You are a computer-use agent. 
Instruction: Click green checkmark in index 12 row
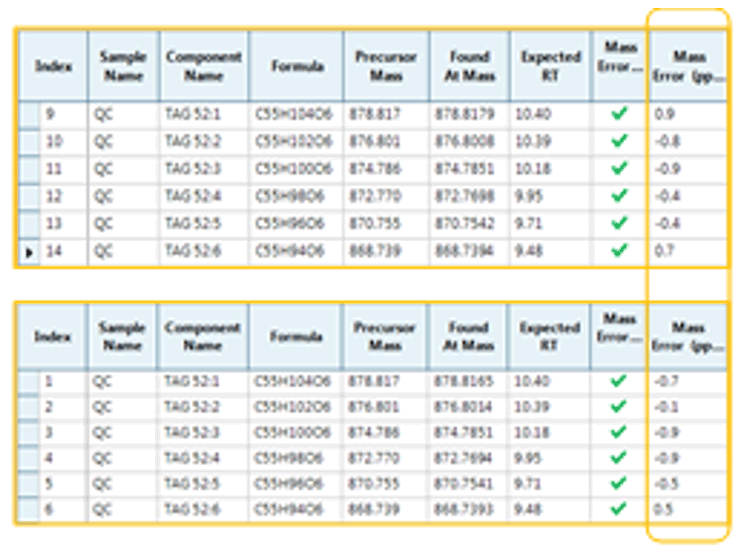[x=619, y=197]
